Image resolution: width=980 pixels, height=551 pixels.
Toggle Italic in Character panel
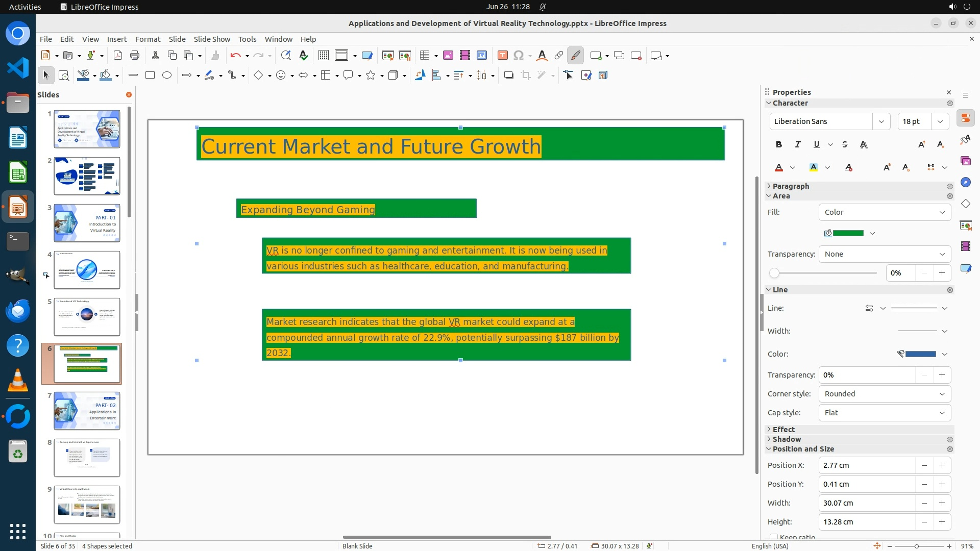coord(797,144)
